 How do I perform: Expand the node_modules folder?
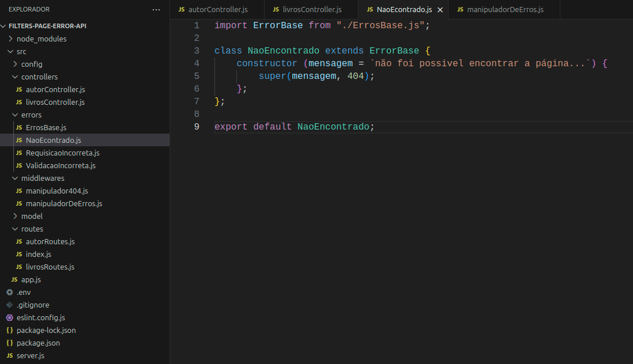tap(41, 39)
